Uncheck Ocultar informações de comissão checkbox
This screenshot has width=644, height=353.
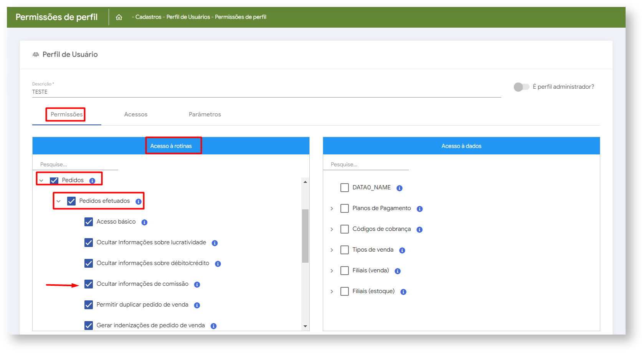point(89,284)
